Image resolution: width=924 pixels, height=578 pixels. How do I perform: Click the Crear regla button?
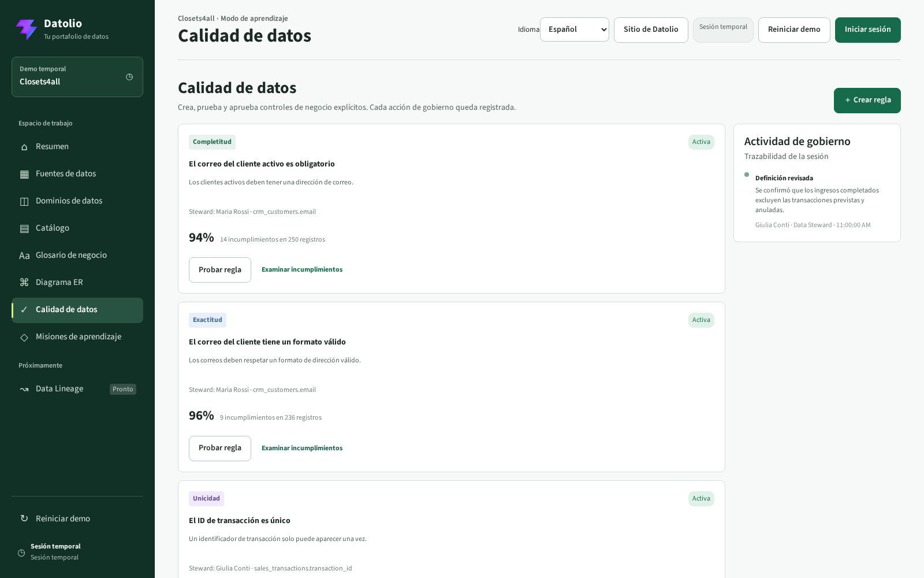pyautogui.click(x=867, y=101)
